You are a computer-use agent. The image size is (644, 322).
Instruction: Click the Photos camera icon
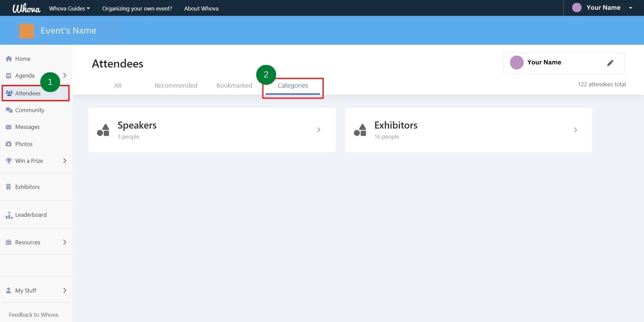8,144
